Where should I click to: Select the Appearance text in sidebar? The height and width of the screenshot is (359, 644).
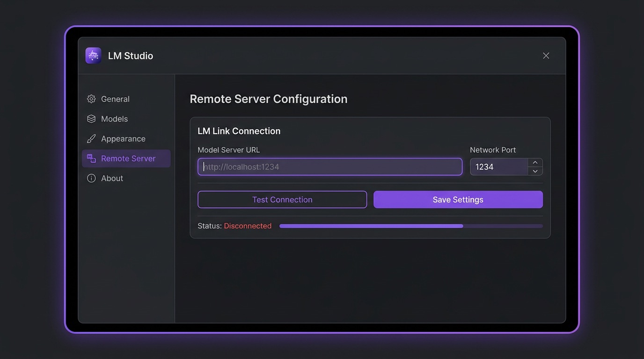[123, 139]
